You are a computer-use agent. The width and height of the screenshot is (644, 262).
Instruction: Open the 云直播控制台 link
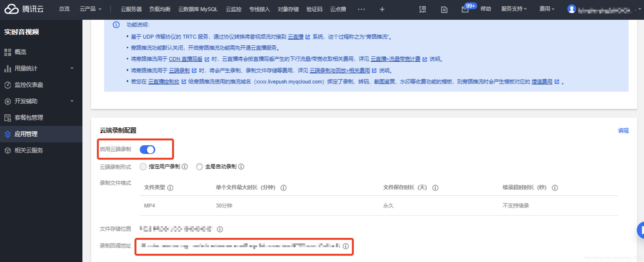click(x=163, y=82)
